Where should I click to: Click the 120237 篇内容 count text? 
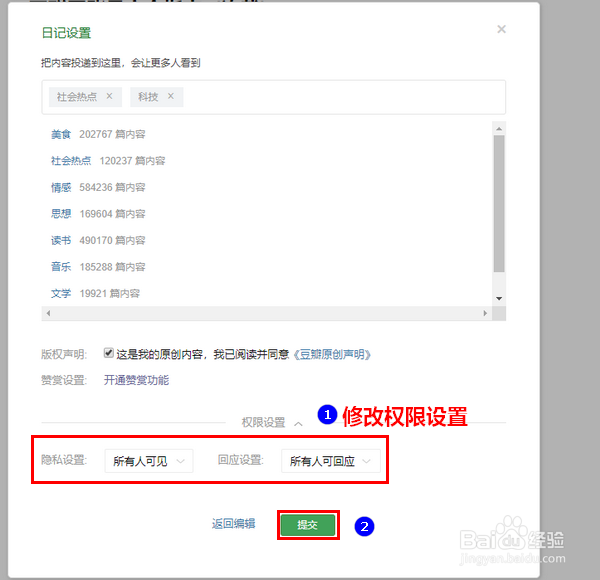132,161
